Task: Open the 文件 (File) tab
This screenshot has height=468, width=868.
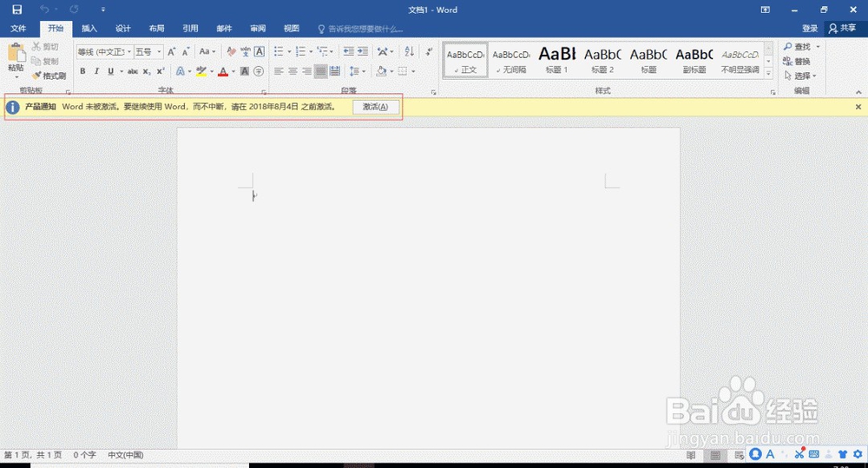Action: pos(18,29)
